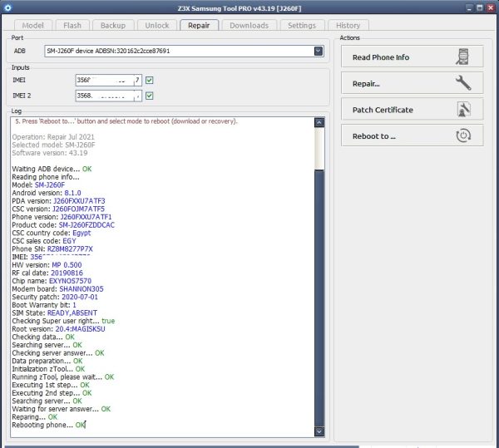This screenshot has width=499, height=448.
Task: Click Product code SM-J260FZDDCAC log line
Action: [63, 225]
